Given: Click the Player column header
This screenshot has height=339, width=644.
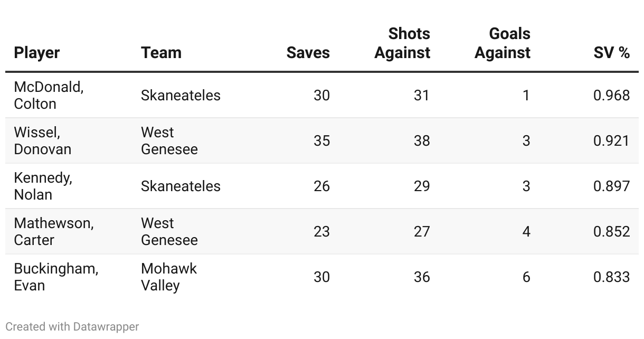Looking at the screenshot, I should [37, 53].
